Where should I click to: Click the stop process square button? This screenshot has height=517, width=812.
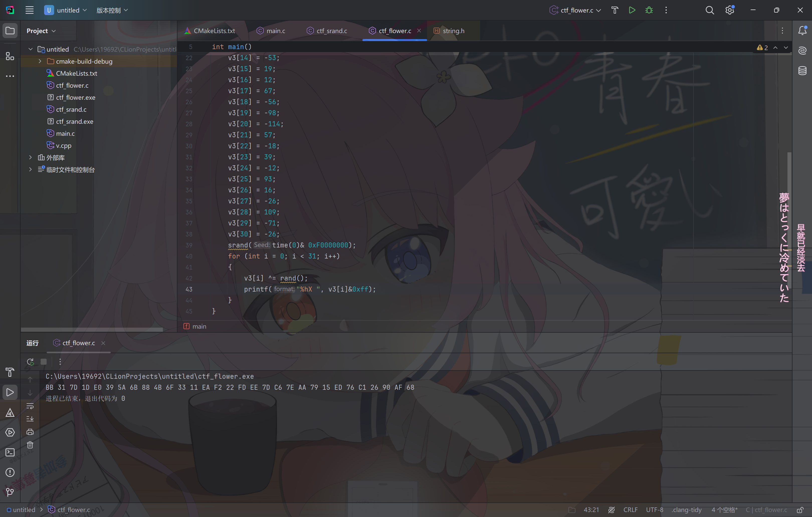[x=44, y=362]
